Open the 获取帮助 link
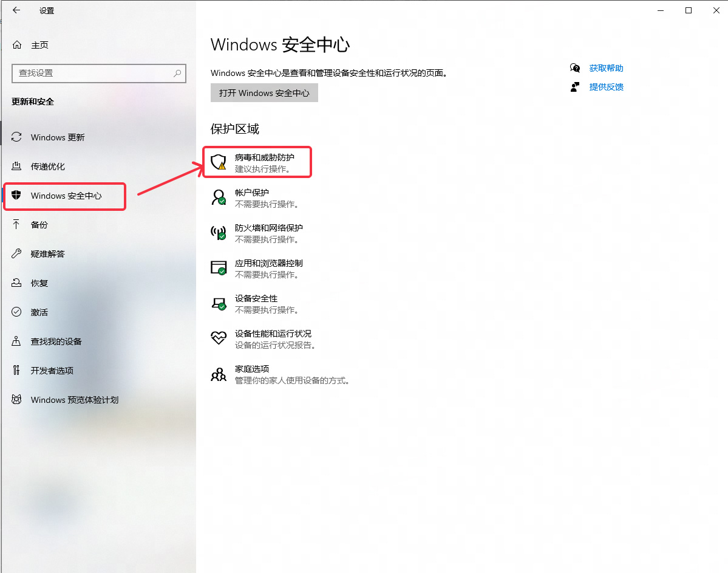The image size is (728, 573). click(606, 68)
